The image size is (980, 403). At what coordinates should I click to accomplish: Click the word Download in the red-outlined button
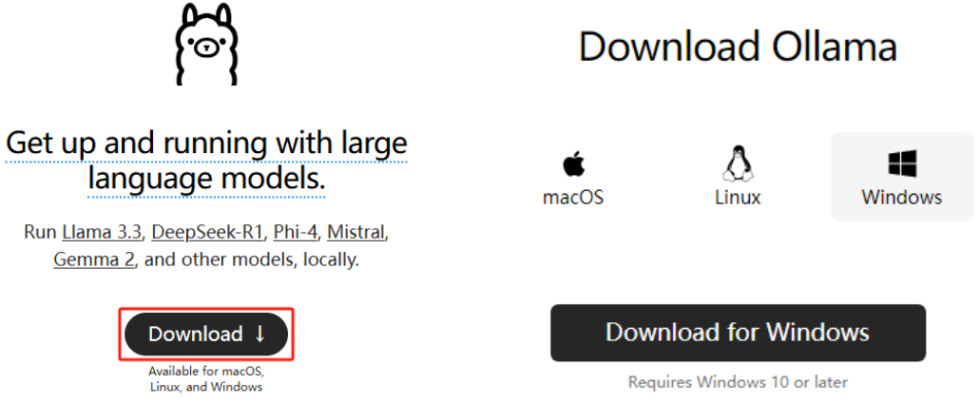[x=196, y=335]
